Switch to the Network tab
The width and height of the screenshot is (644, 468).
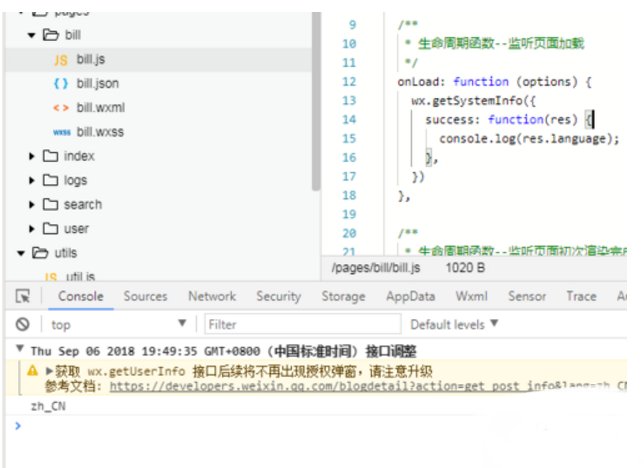(212, 297)
